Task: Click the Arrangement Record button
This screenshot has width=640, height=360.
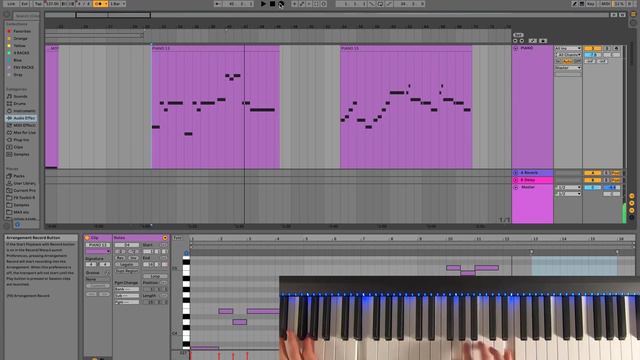Action: pyautogui.click(x=281, y=4)
